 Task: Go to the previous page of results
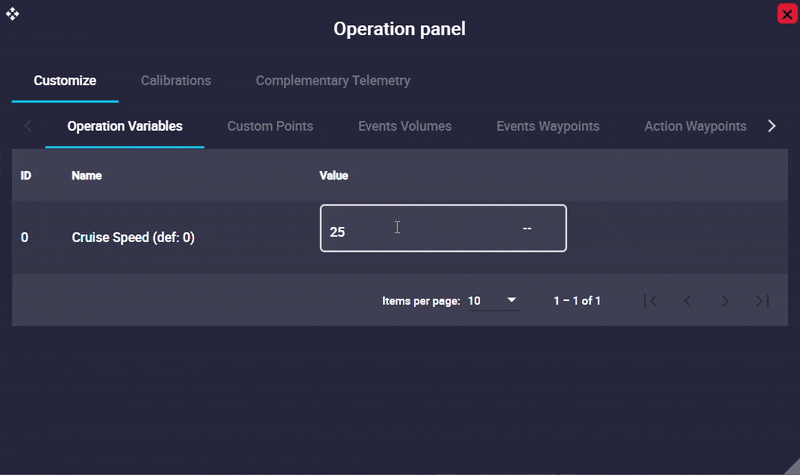(688, 301)
